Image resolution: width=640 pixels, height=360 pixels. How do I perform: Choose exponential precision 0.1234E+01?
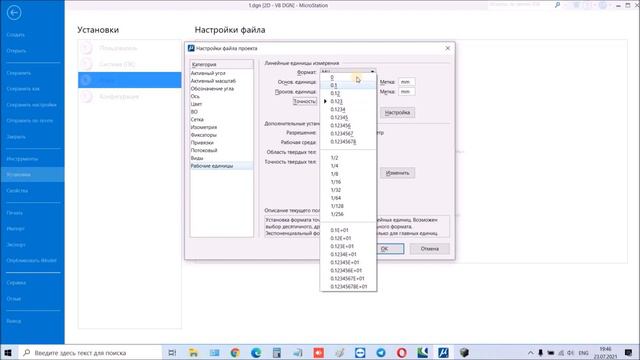(x=348, y=254)
